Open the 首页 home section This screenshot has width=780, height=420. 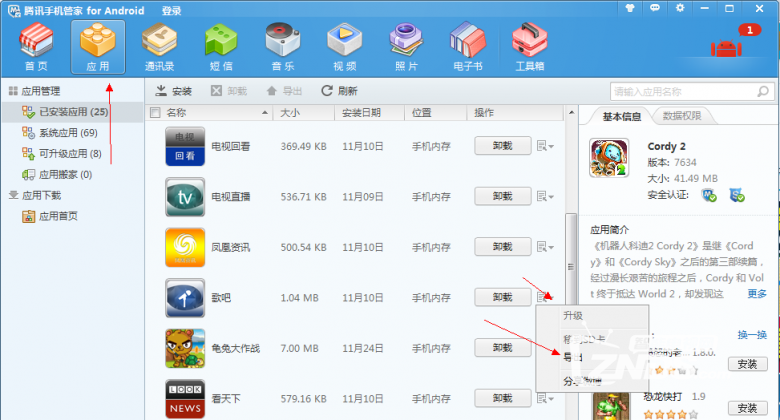click(x=36, y=47)
